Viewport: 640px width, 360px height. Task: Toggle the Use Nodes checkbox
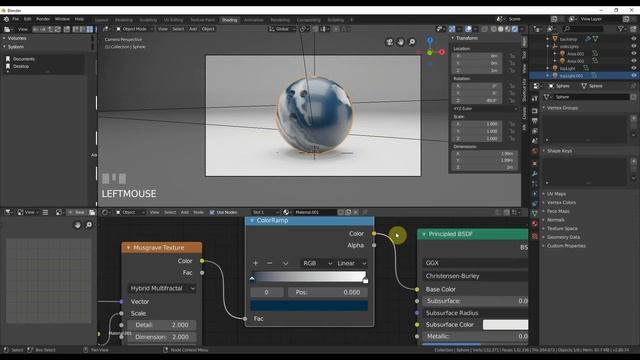(x=212, y=212)
